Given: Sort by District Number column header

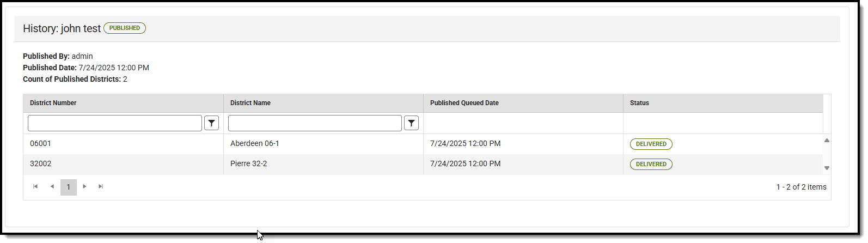Looking at the screenshot, I should (x=53, y=103).
